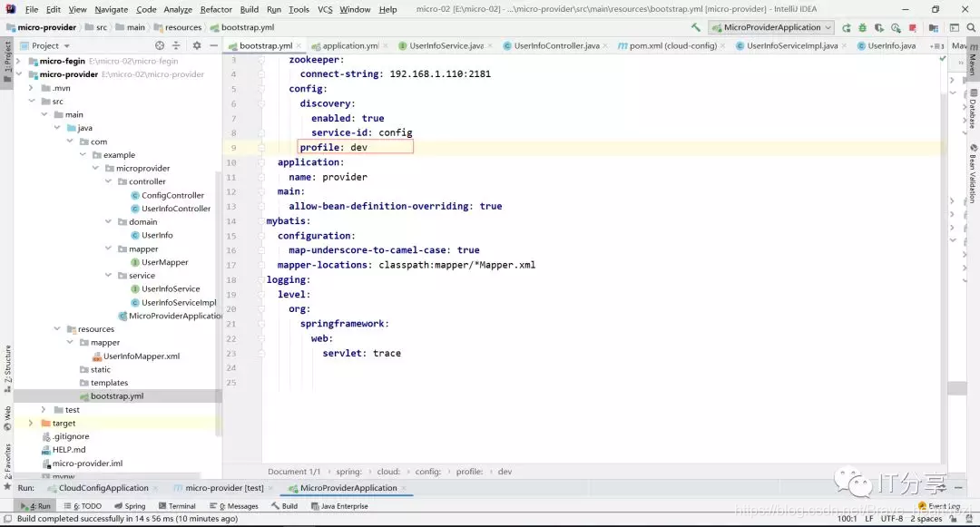Expand the test folder
The image size is (980, 527).
click(44, 410)
